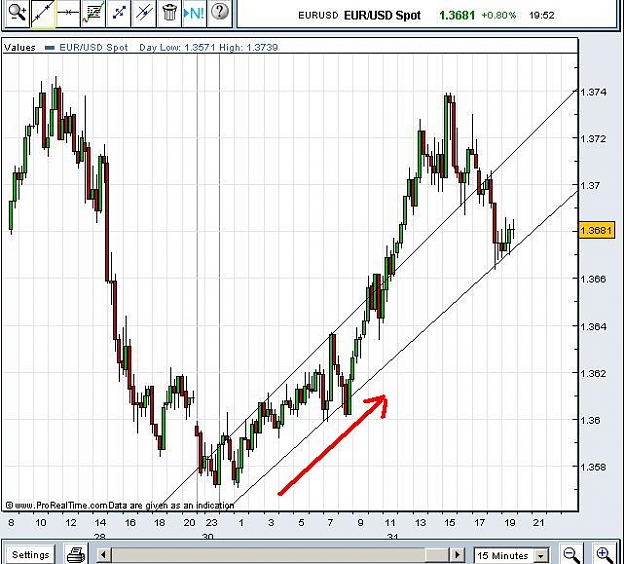Click the green 1.3681 quote in header
Image resolution: width=625 pixels, height=564 pixels.
[x=457, y=16]
